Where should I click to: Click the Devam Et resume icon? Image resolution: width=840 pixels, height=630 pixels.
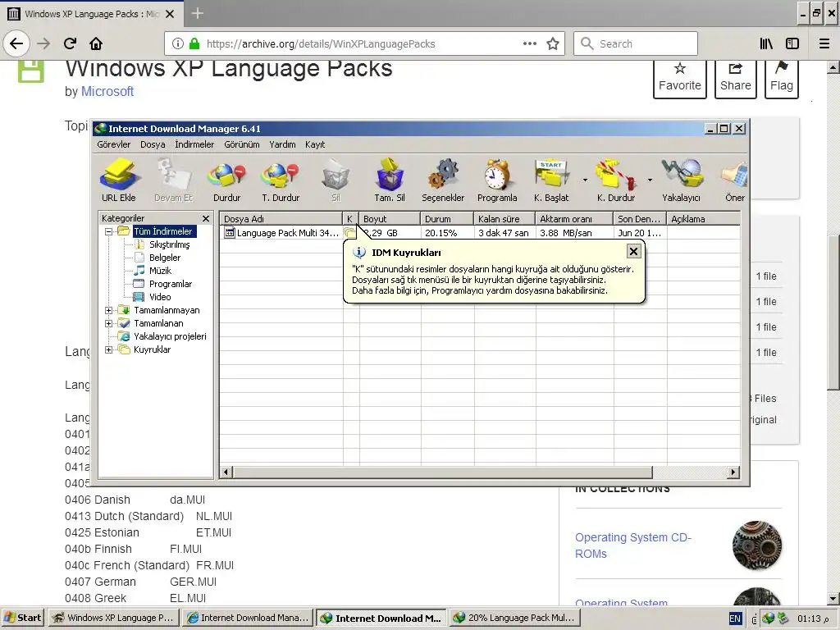click(173, 180)
